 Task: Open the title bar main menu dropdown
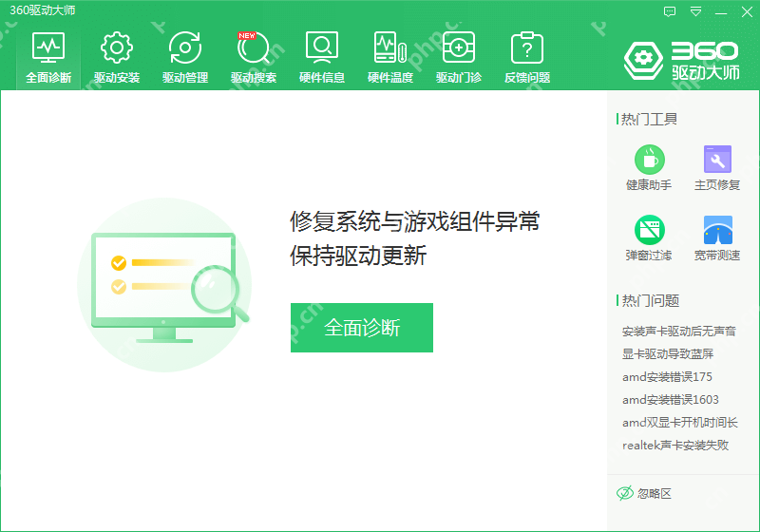click(696, 11)
